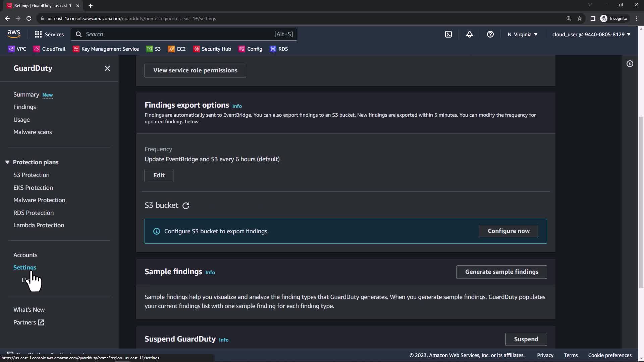Collapse the Protection plans section
644x362 pixels.
(x=7, y=162)
